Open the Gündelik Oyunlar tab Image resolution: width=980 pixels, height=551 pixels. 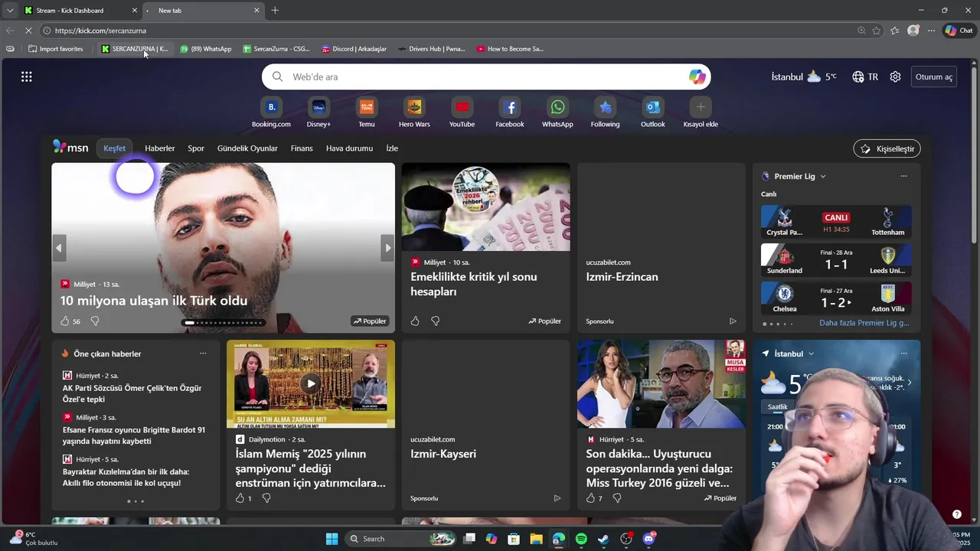point(247,148)
